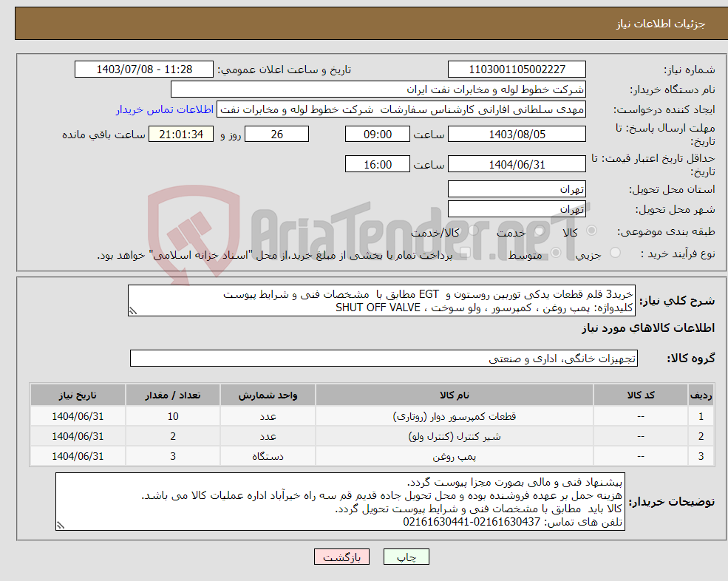Click the need number field 1103001105002227
Screen dimensions: 728x581
click(x=517, y=69)
